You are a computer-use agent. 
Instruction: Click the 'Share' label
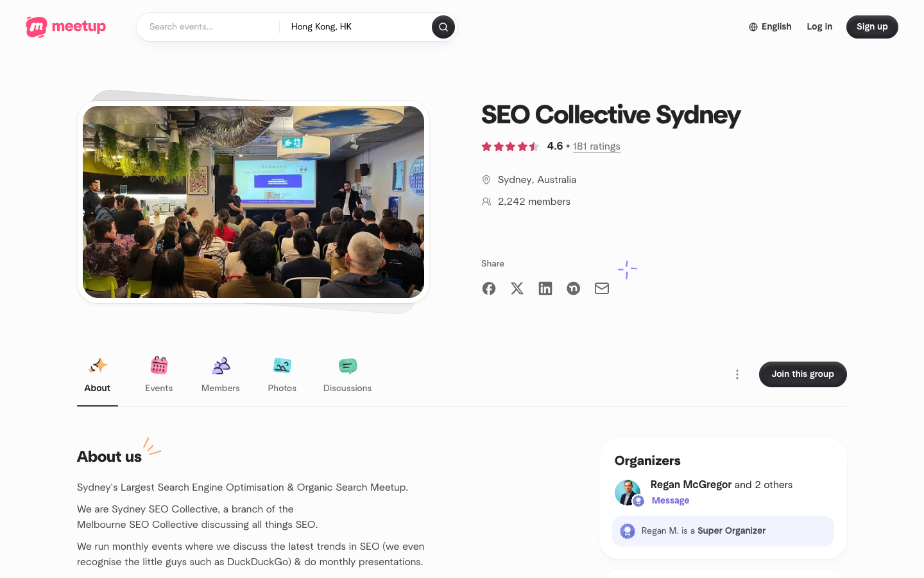[493, 264]
